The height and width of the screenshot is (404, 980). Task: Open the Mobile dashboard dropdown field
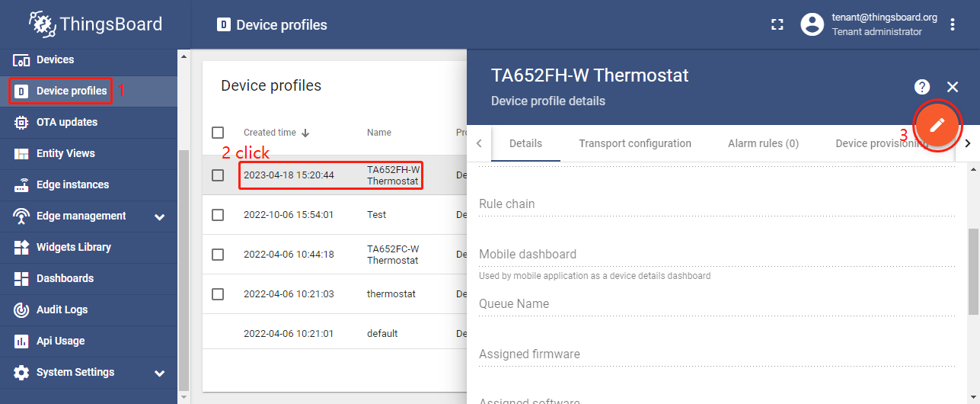(x=717, y=255)
